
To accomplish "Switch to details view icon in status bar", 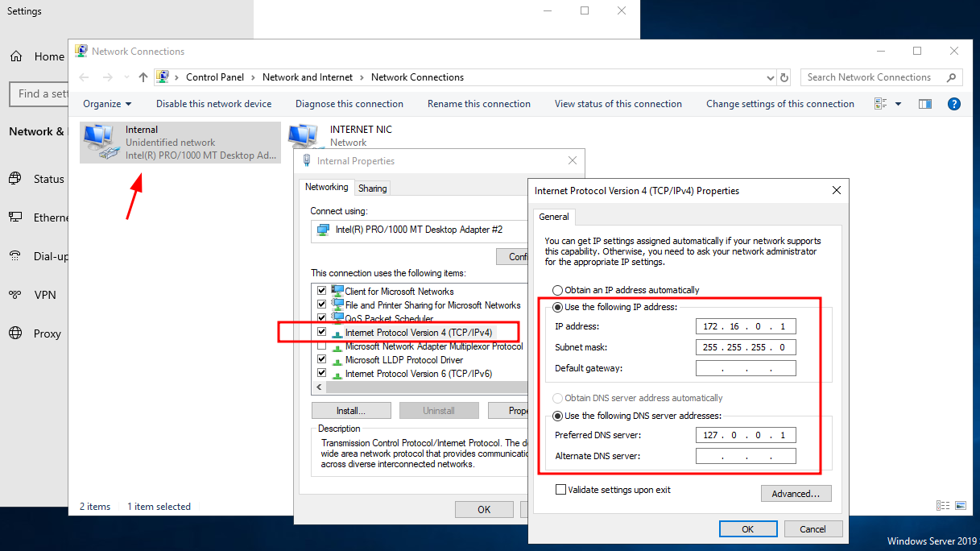I will coord(943,506).
